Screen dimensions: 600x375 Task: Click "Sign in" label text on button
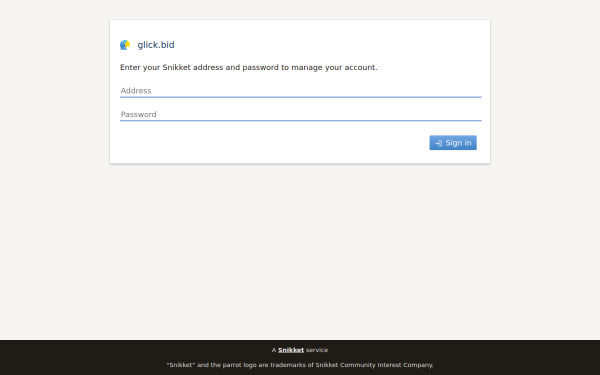458,143
